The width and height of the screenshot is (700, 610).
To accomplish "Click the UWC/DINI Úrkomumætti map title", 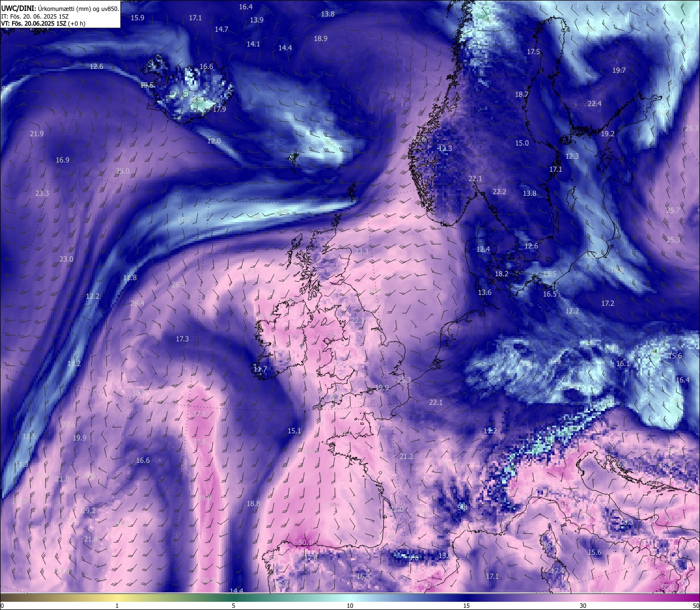I will pos(60,8).
